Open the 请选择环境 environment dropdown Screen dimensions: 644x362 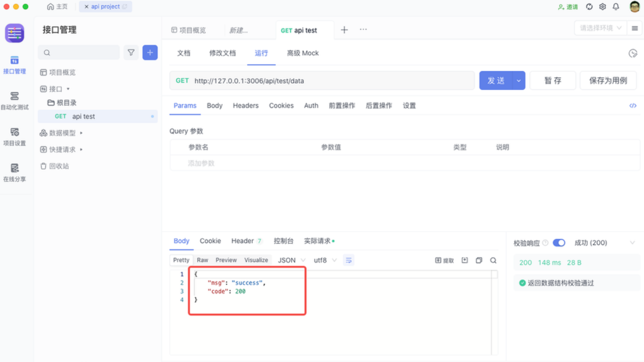coord(601,28)
